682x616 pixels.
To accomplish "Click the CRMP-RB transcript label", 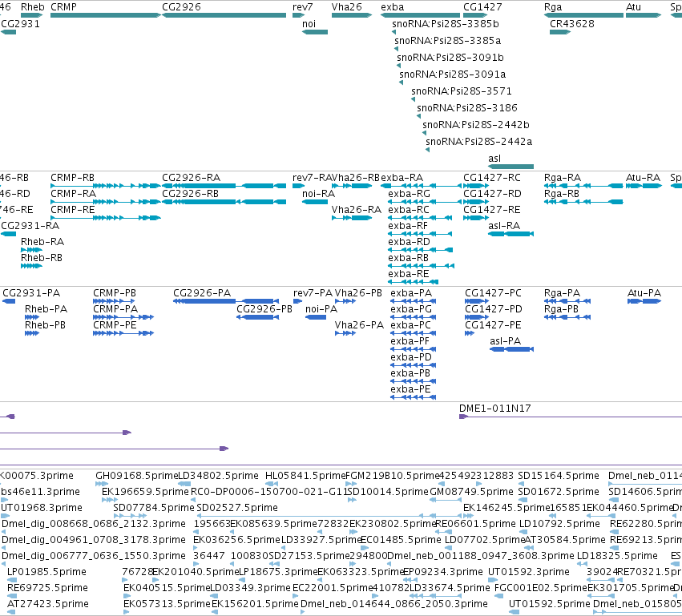I will pos(72,178).
